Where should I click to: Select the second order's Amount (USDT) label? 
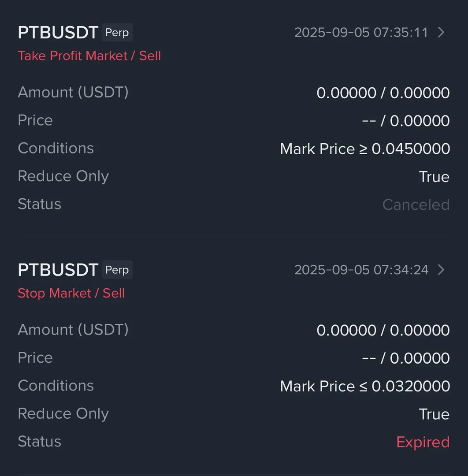click(x=73, y=330)
